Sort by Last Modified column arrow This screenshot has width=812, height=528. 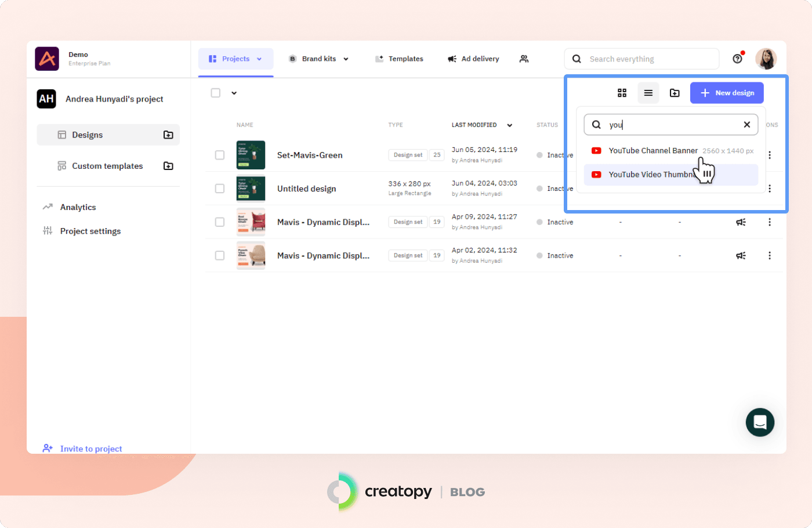509,125
